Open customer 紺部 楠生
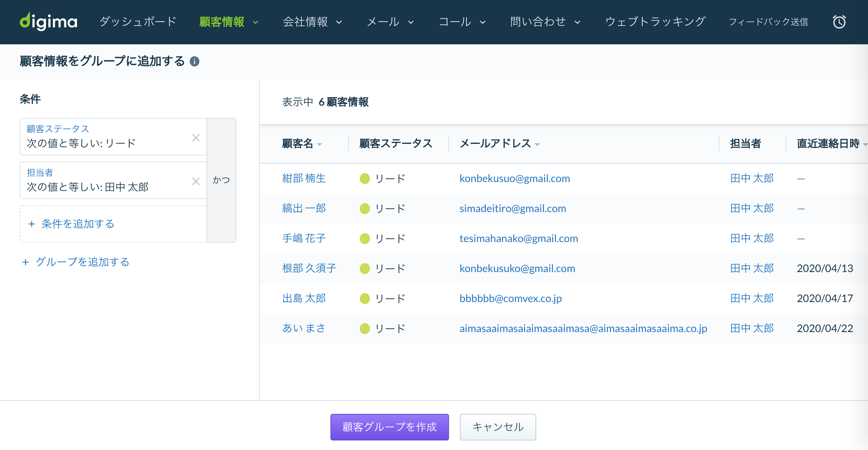 point(304,178)
